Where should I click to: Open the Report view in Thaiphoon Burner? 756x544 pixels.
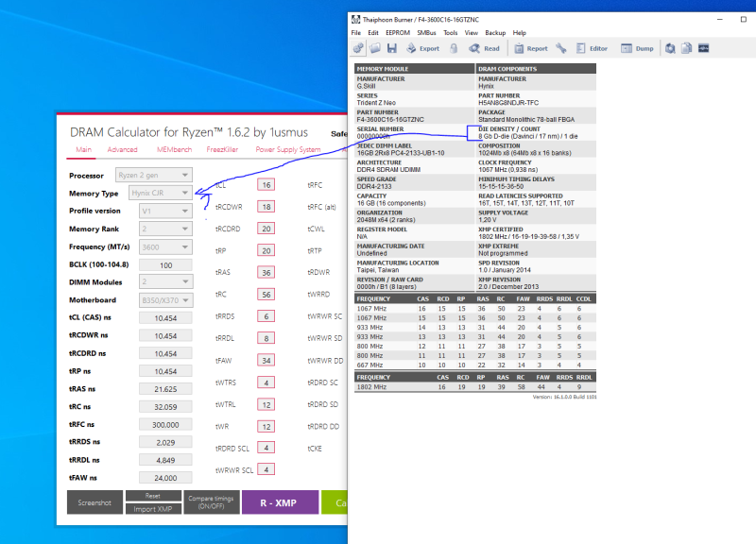(531, 48)
